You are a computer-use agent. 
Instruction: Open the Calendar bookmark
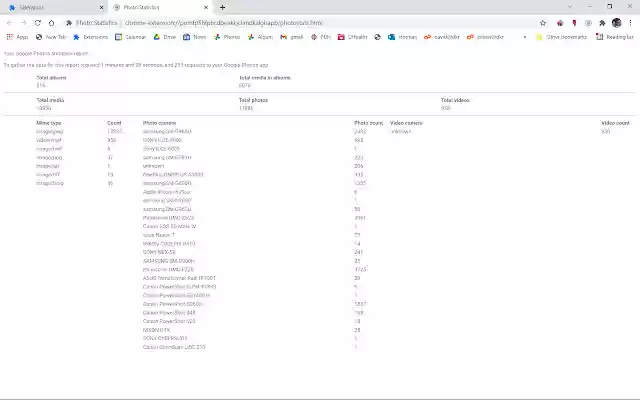(131, 37)
